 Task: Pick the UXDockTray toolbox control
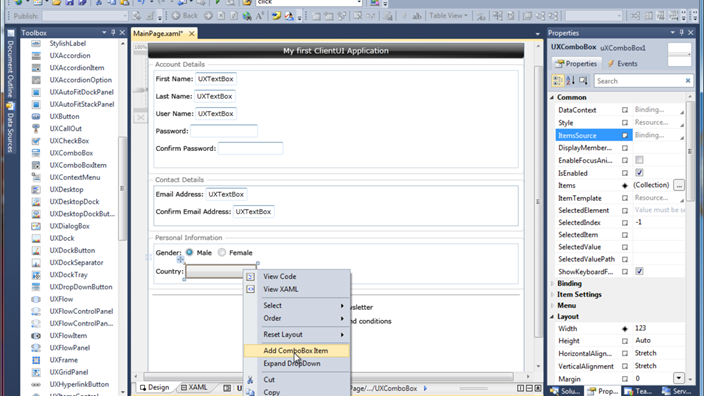pyautogui.click(x=68, y=275)
